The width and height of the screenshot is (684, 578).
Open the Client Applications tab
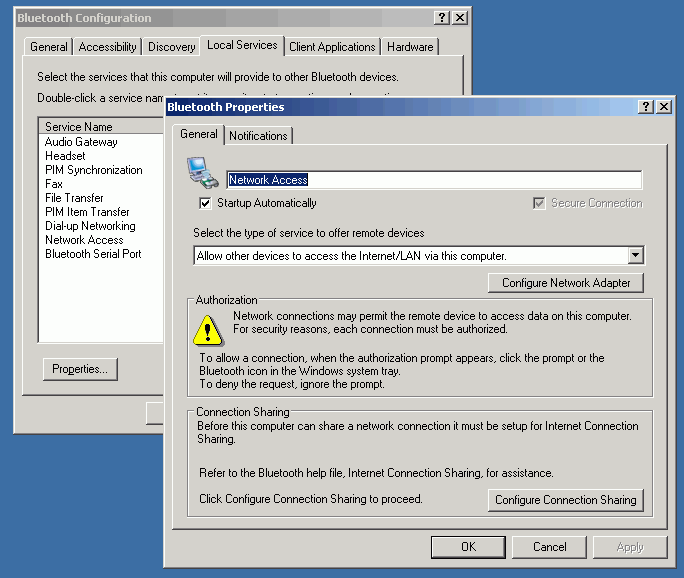tap(332, 47)
